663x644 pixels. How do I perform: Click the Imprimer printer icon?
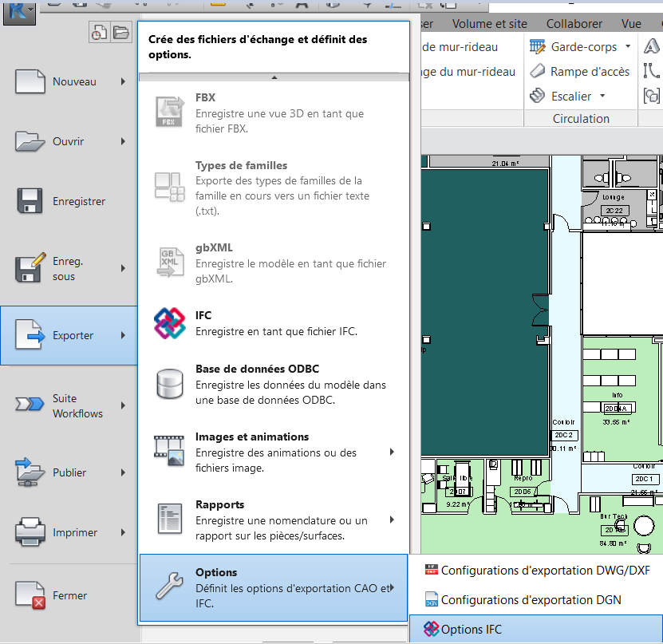30,532
